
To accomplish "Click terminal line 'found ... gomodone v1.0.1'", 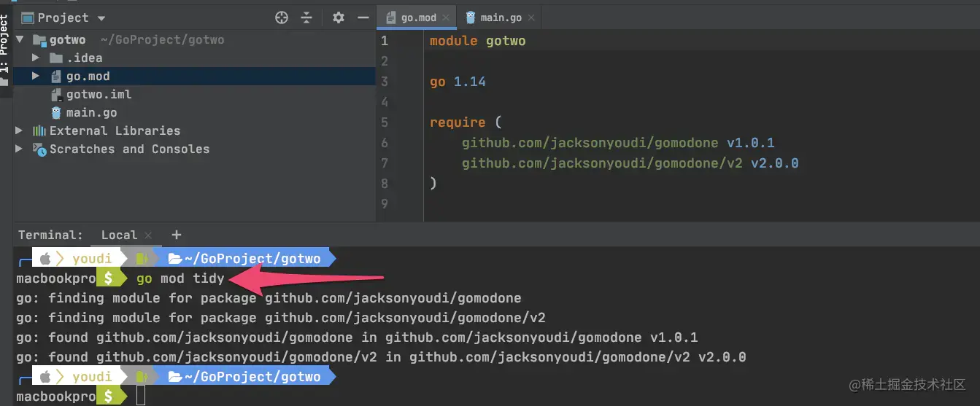I will pos(357,337).
